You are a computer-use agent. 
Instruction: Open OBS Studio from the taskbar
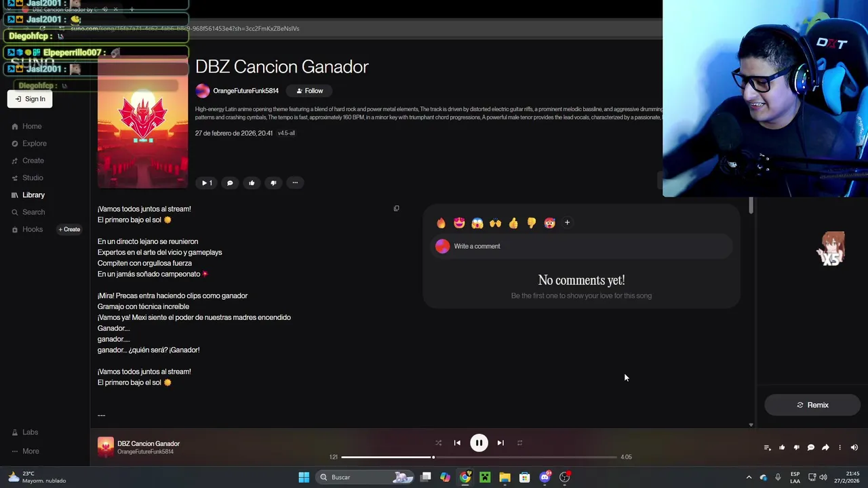pyautogui.click(x=564, y=477)
